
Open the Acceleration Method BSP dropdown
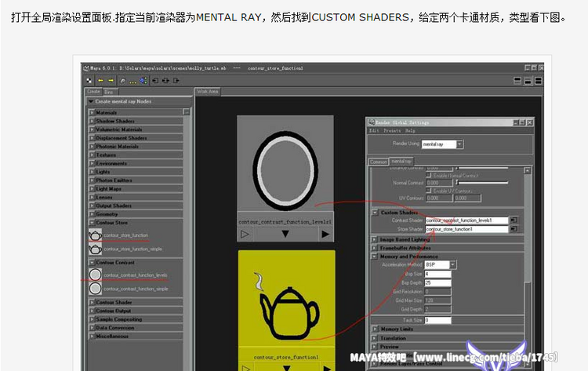tap(452, 264)
